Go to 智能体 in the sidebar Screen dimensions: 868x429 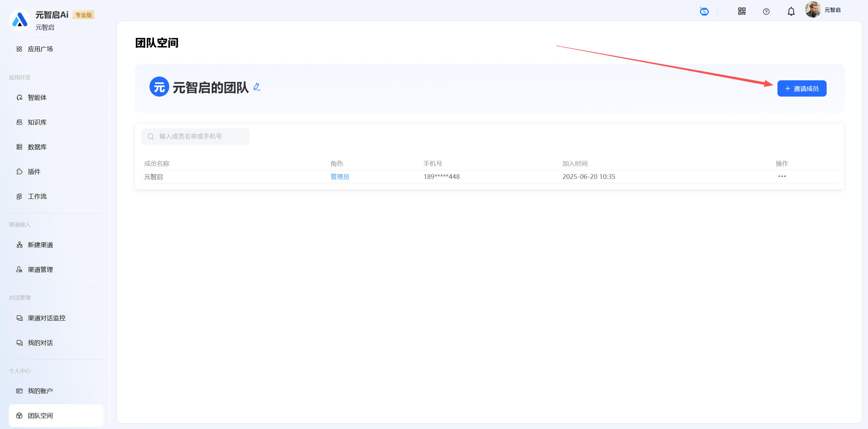37,98
